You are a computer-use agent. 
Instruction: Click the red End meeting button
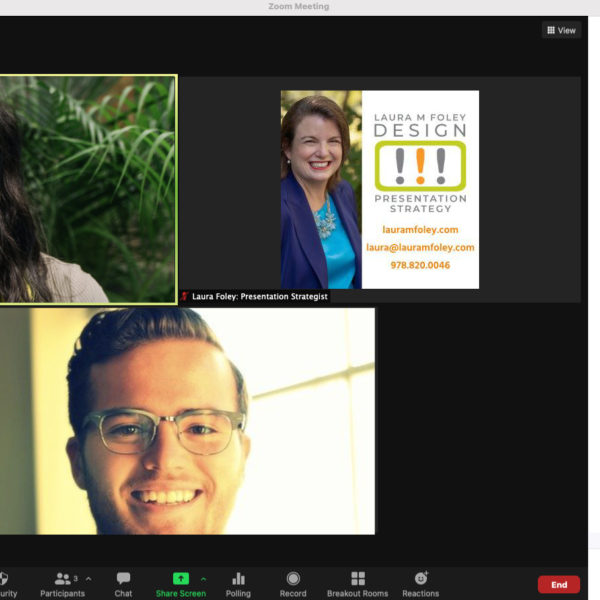pos(559,584)
